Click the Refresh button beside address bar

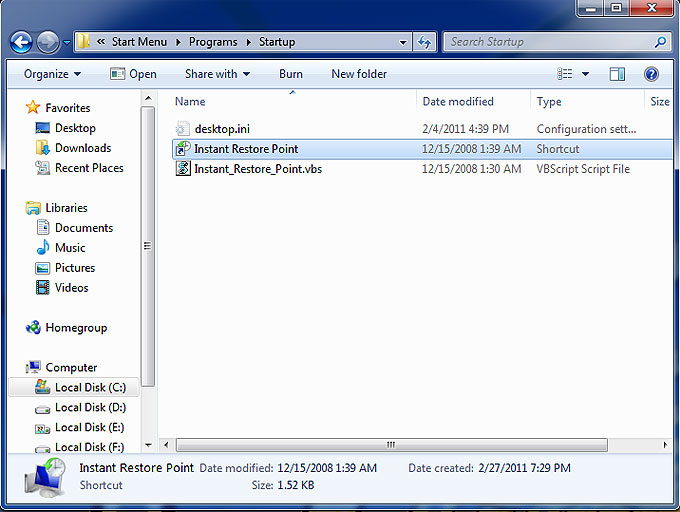[x=425, y=42]
